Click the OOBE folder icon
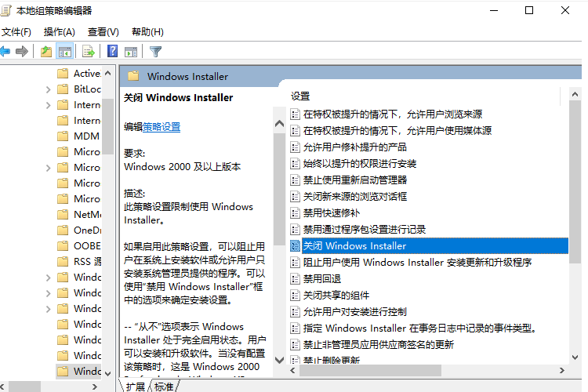 63,245
